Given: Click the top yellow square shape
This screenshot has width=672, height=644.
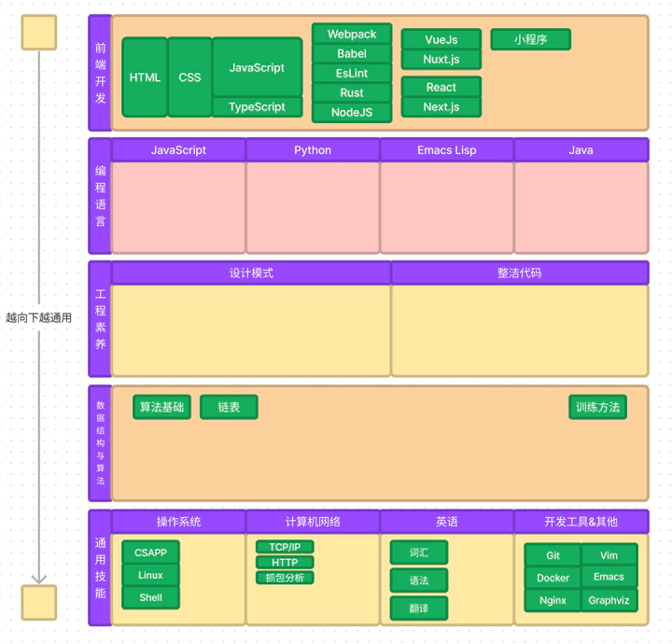Looking at the screenshot, I should tap(38, 33).
